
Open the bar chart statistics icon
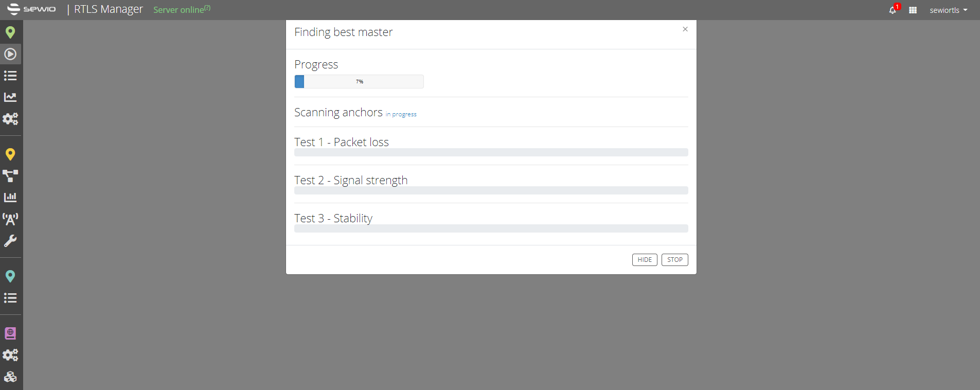tap(10, 197)
